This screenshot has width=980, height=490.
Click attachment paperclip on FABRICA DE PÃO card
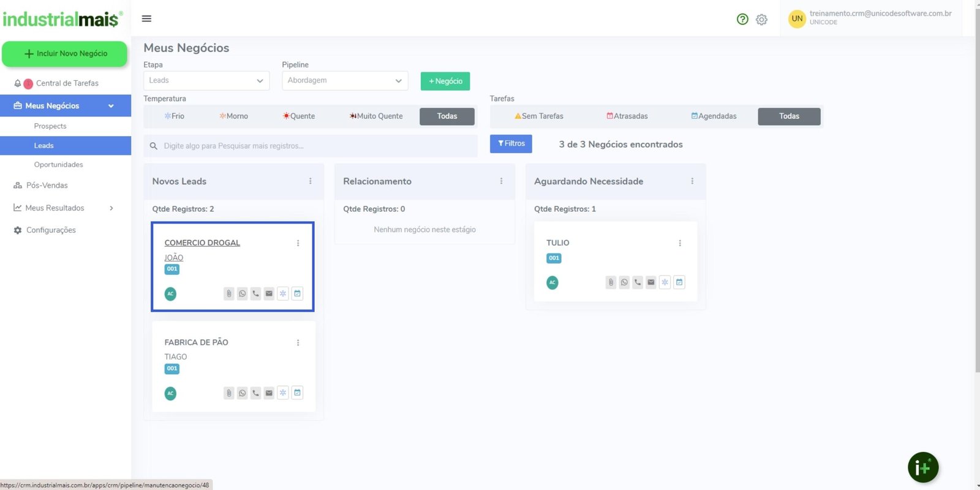[229, 393]
